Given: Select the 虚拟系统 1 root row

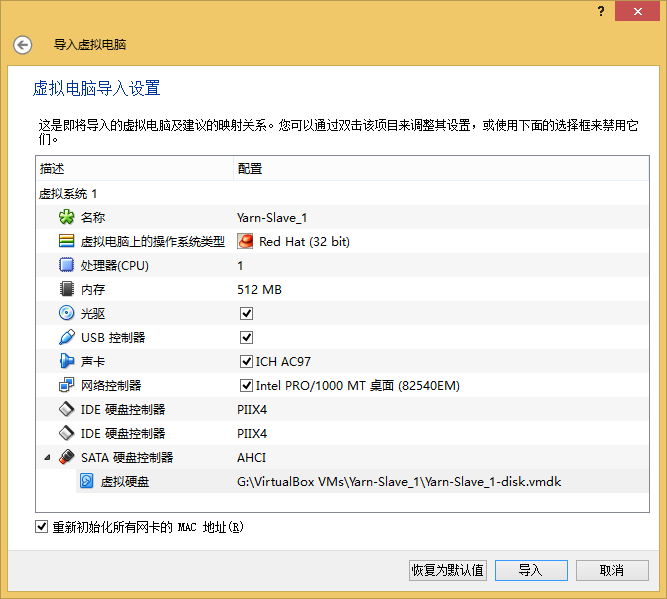Looking at the screenshot, I should (x=342, y=194).
